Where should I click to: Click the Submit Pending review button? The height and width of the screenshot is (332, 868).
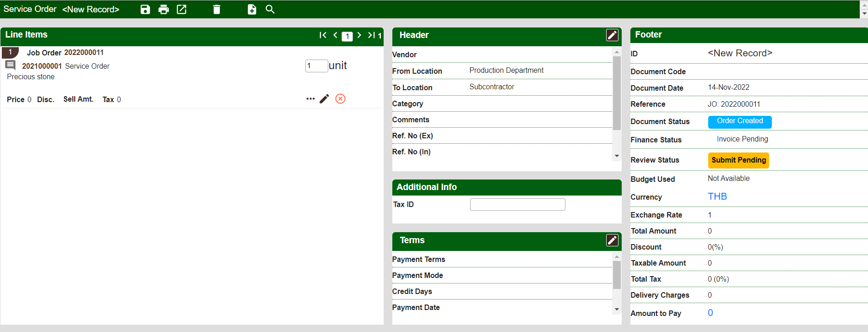pos(738,160)
